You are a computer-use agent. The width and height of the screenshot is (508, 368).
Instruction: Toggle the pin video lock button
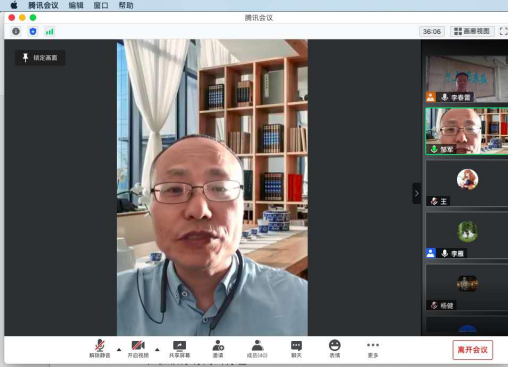click(40, 58)
